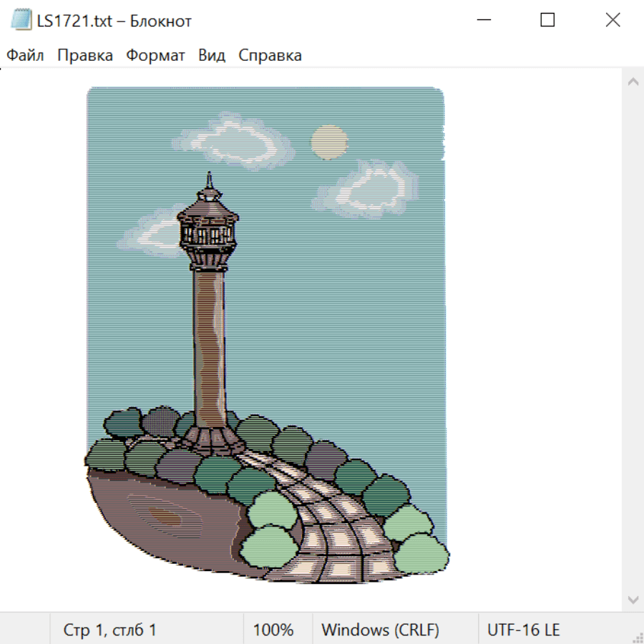Open the Справка menu
Viewport: 644px width, 644px height.
point(270,56)
